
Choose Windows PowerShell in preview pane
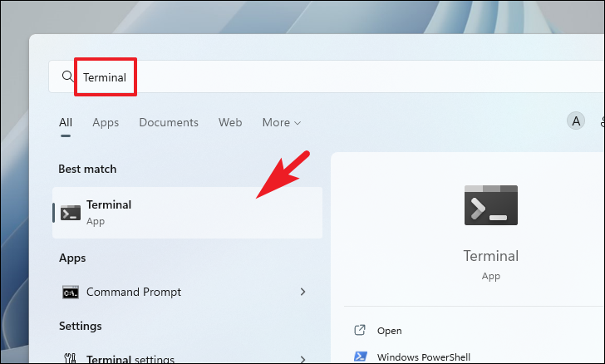point(424,357)
